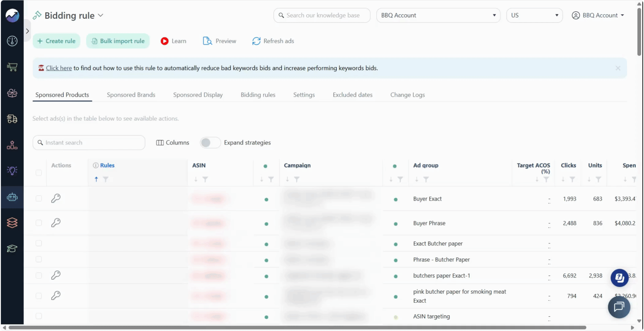Expand the collapsed sidebar with arrow

pyautogui.click(x=28, y=31)
